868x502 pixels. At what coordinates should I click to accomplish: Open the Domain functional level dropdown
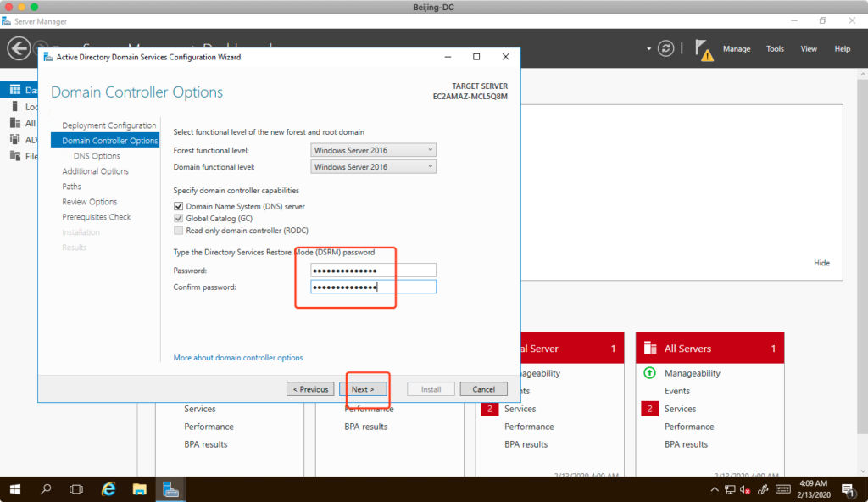(373, 167)
